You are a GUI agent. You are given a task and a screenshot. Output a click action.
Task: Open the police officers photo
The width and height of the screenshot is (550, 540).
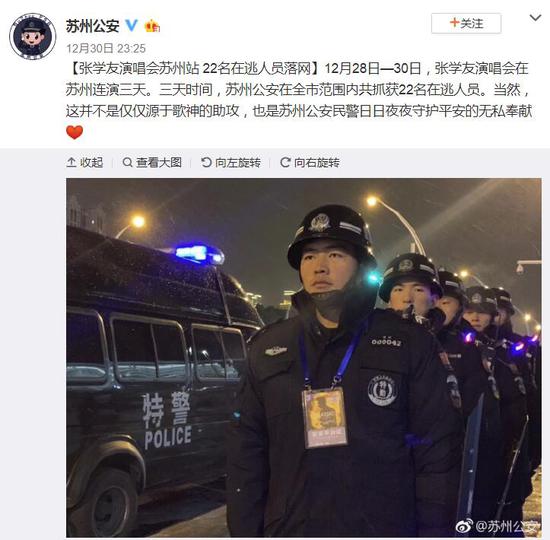(x=304, y=358)
